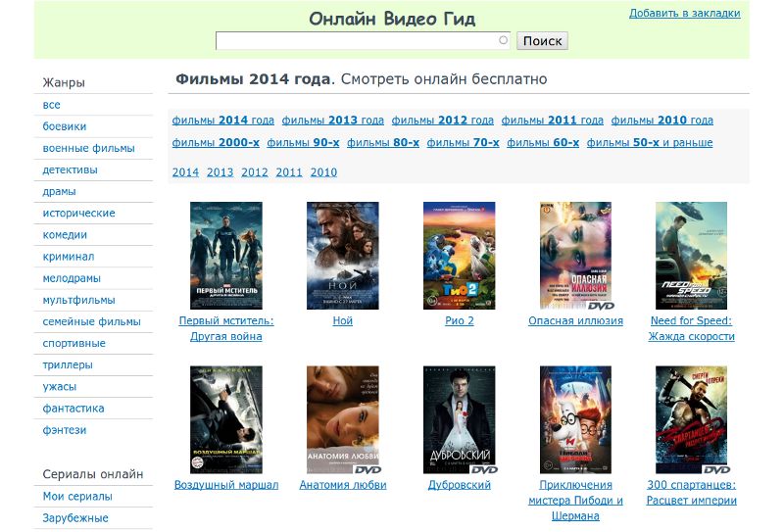784x532 pixels.
Task: Open the комедии genre
Action: point(65,235)
